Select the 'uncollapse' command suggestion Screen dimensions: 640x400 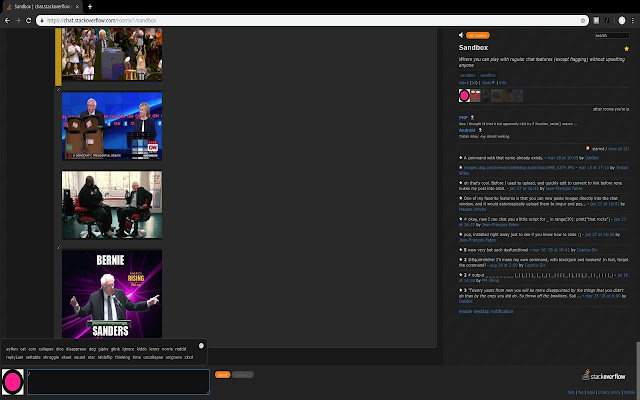[153, 358]
